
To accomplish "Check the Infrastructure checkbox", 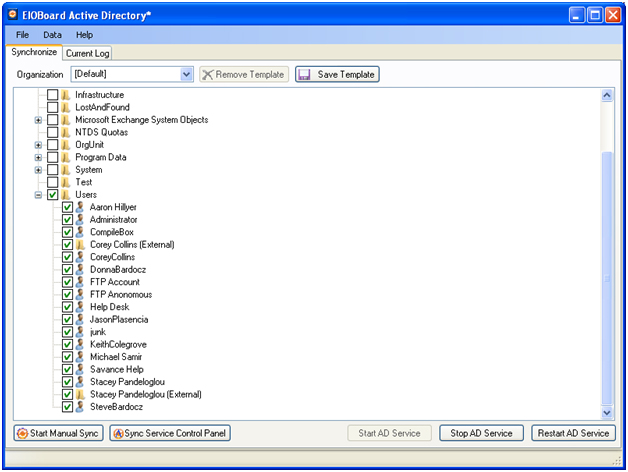I will click(52, 95).
